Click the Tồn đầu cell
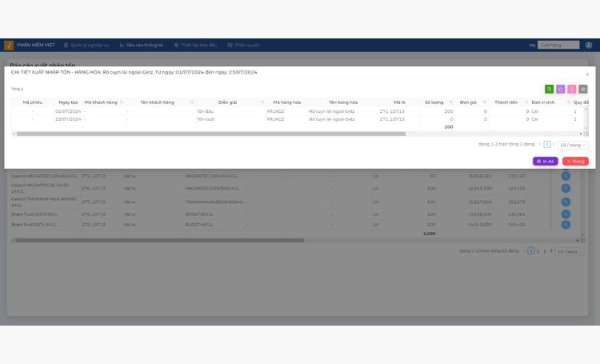This screenshot has height=364, width=600. 205,111
